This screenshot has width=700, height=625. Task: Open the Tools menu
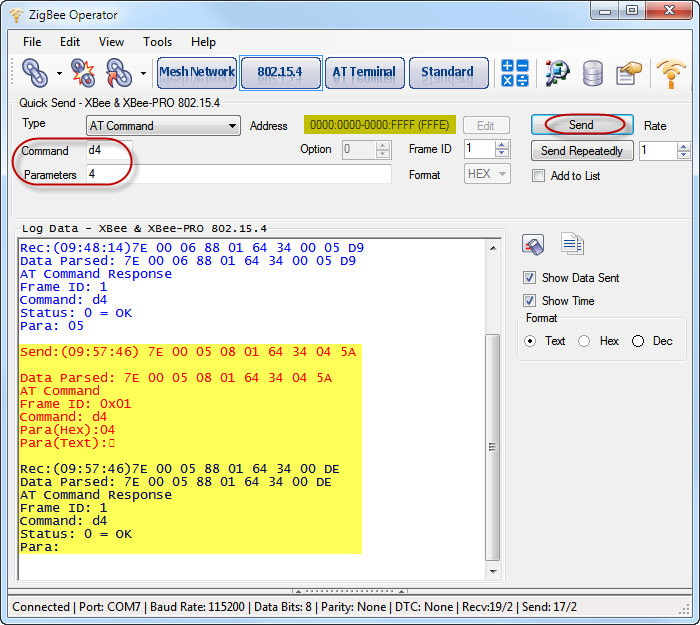(x=158, y=42)
